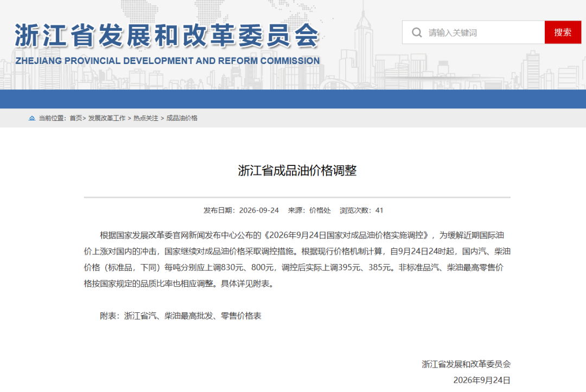Click the article title 浙江省成品油价格调整
This screenshot has height=392, width=586.
[297, 171]
